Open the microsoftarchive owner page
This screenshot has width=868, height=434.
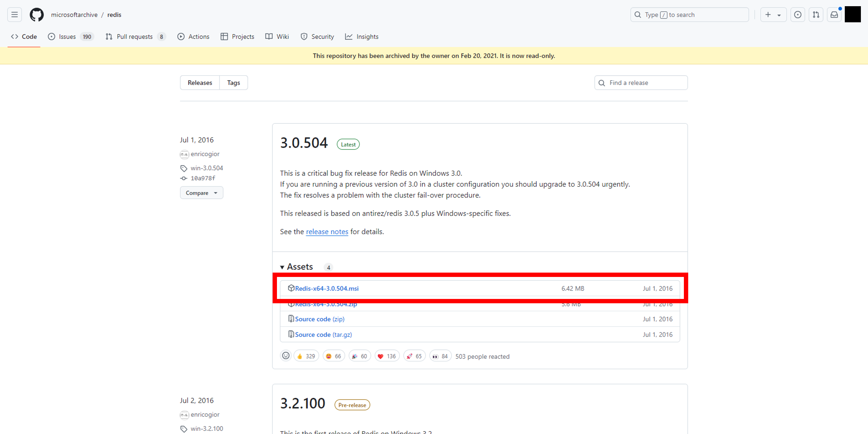[x=74, y=15]
